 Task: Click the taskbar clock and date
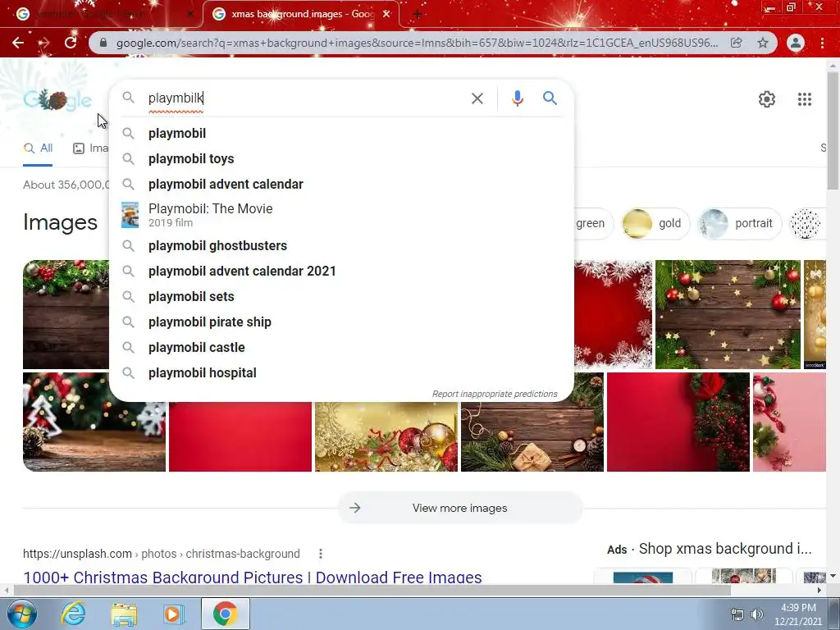797,614
